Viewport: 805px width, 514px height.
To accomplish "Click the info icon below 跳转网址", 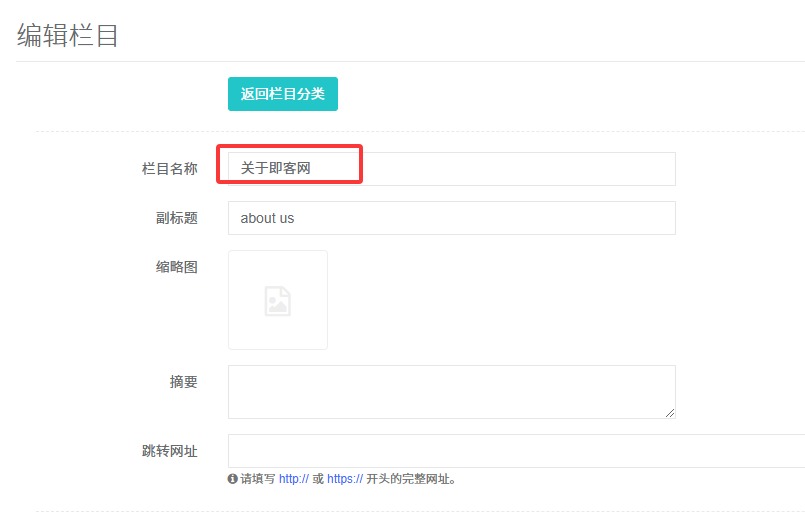I will click(x=233, y=479).
